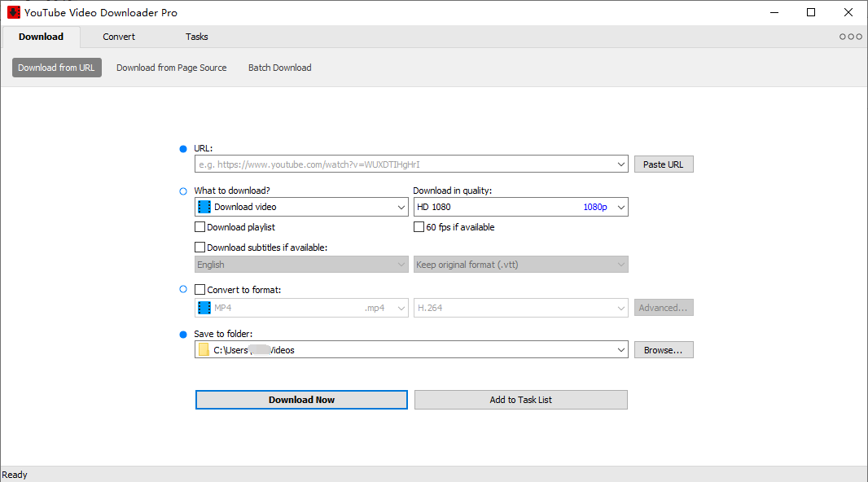Click the yellow folder icon in the save path
Screen dimensions: 868x482
(204, 350)
